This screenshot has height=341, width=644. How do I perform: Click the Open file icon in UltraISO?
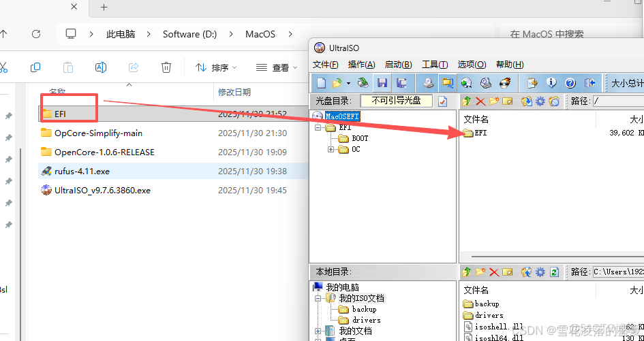pyautogui.click(x=337, y=83)
